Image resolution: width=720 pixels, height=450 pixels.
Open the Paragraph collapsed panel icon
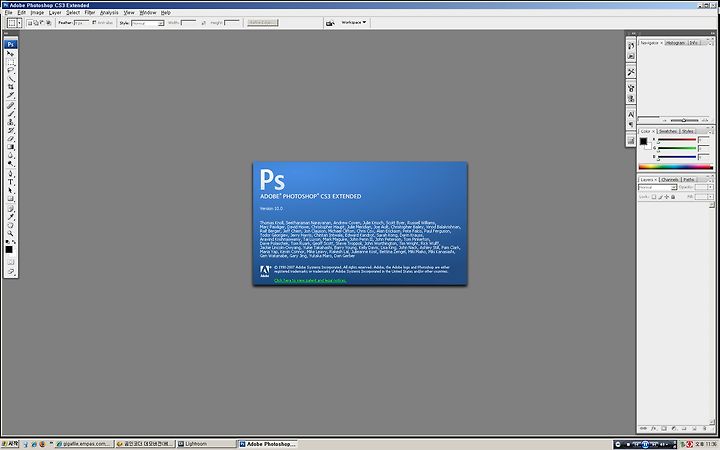pyautogui.click(x=631, y=124)
